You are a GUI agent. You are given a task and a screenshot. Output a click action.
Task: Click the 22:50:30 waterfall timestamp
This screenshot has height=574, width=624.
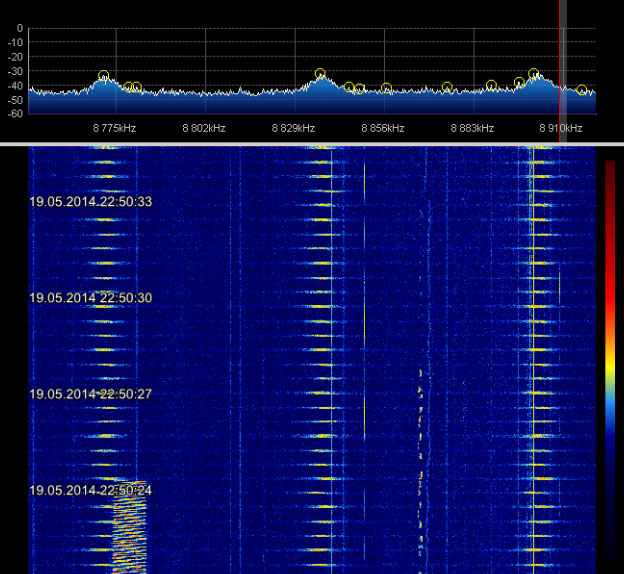91,298
